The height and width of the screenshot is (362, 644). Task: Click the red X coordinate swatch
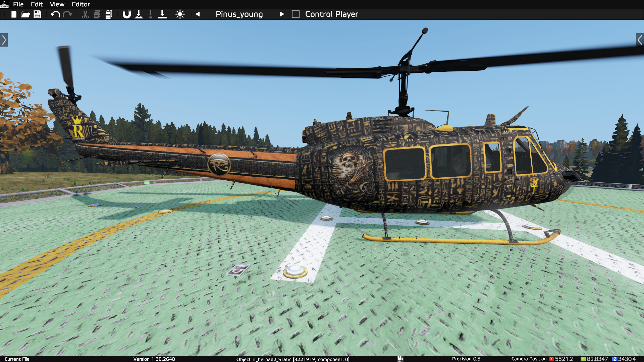[x=551, y=358]
